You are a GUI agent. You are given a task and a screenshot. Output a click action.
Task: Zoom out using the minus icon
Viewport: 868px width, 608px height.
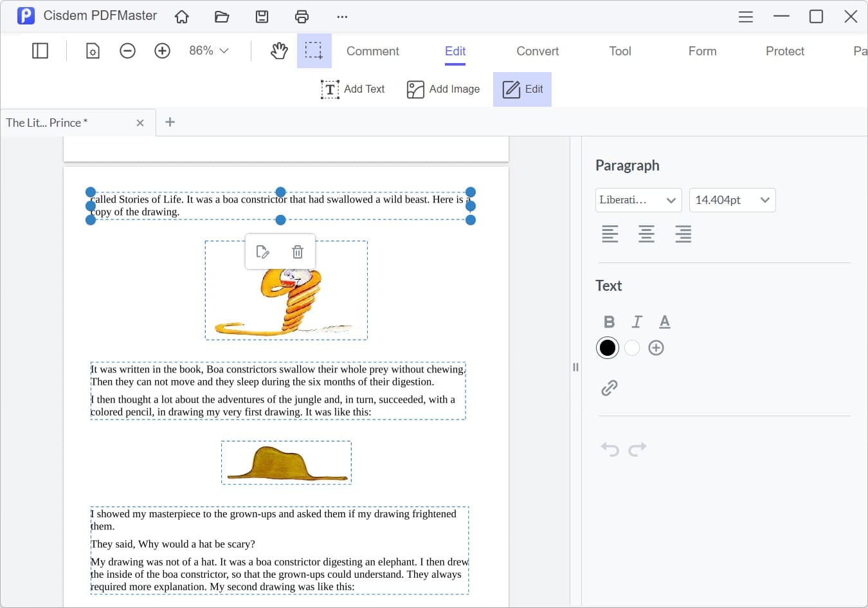[x=127, y=50]
